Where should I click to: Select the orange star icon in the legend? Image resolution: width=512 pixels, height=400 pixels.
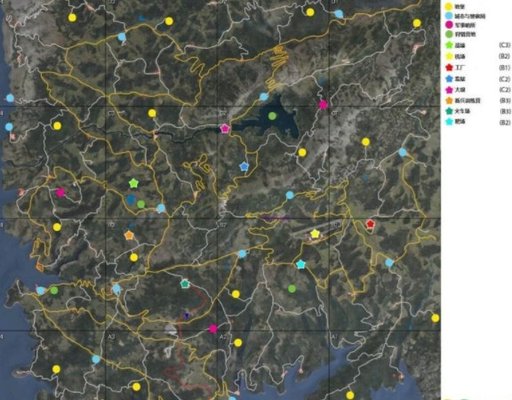point(449,100)
